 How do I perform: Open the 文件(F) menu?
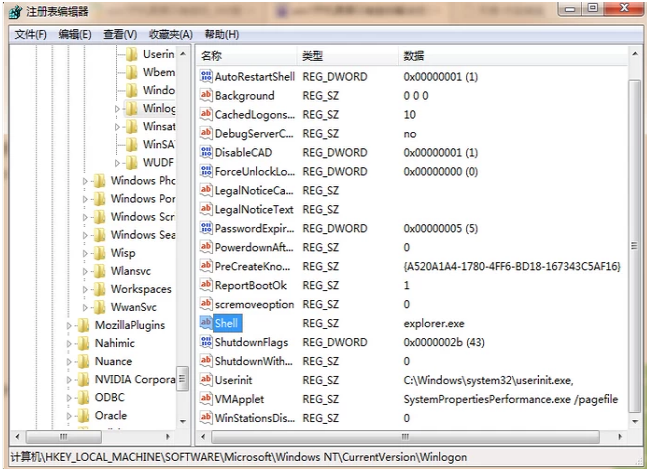click(31, 34)
